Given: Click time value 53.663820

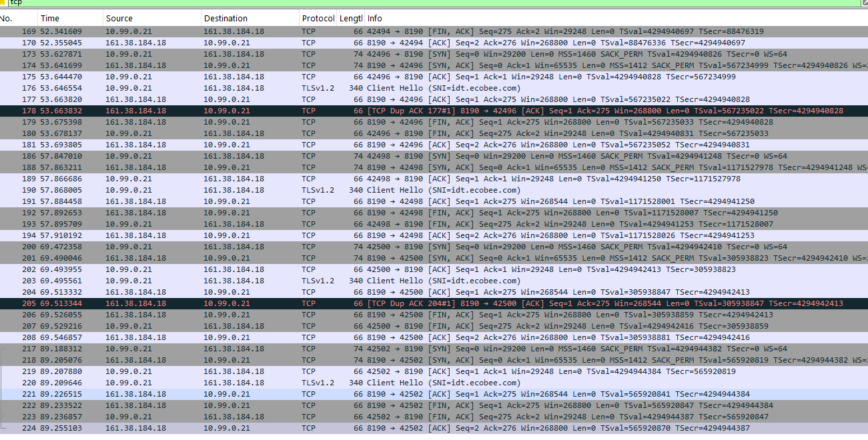Looking at the screenshot, I should click(61, 99).
